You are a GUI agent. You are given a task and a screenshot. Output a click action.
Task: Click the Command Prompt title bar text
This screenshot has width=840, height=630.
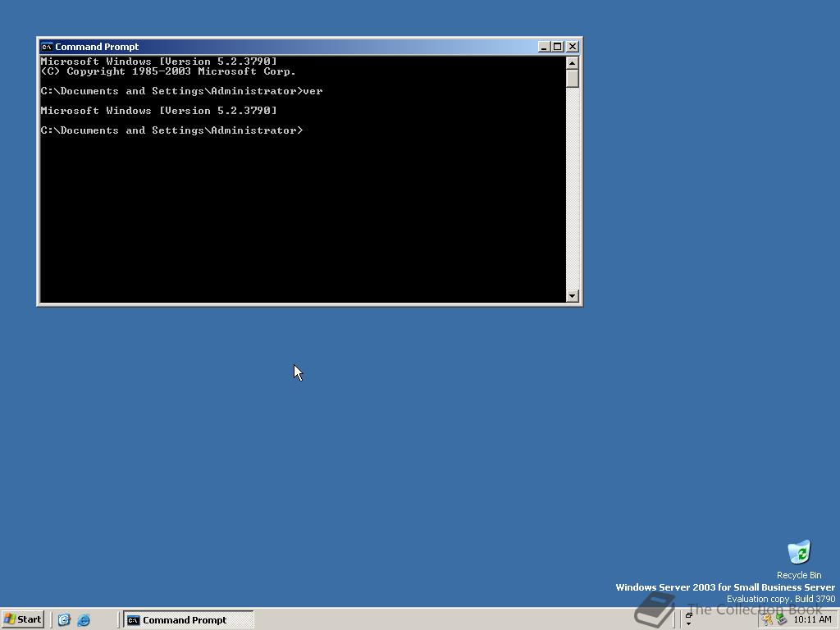point(97,47)
